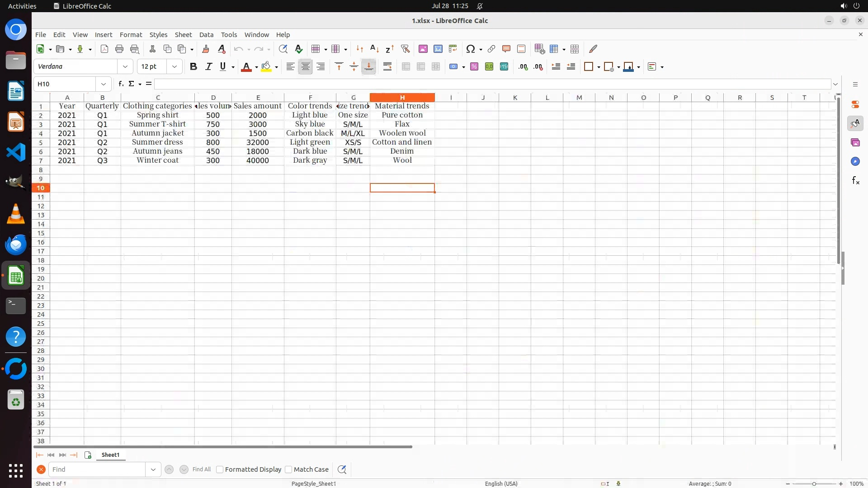Toggle Bold formatting

pyautogui.click(x=193, y=67)
